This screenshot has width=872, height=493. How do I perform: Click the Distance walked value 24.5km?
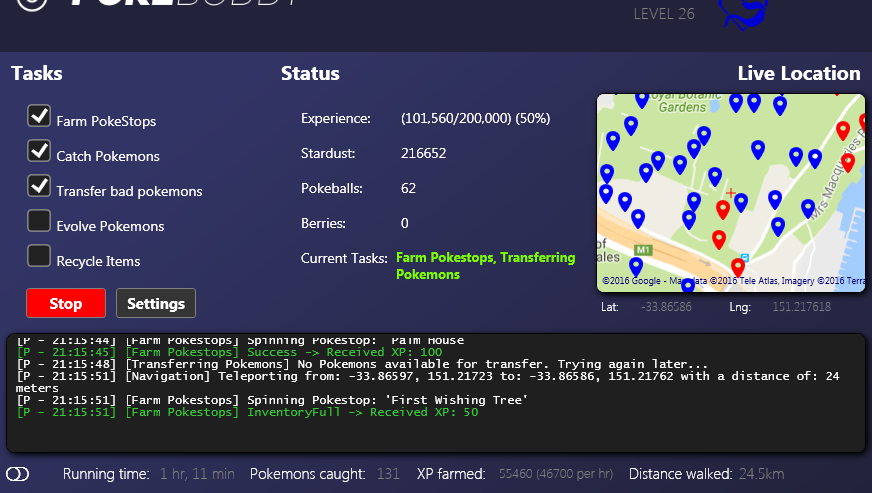[761, 474]
